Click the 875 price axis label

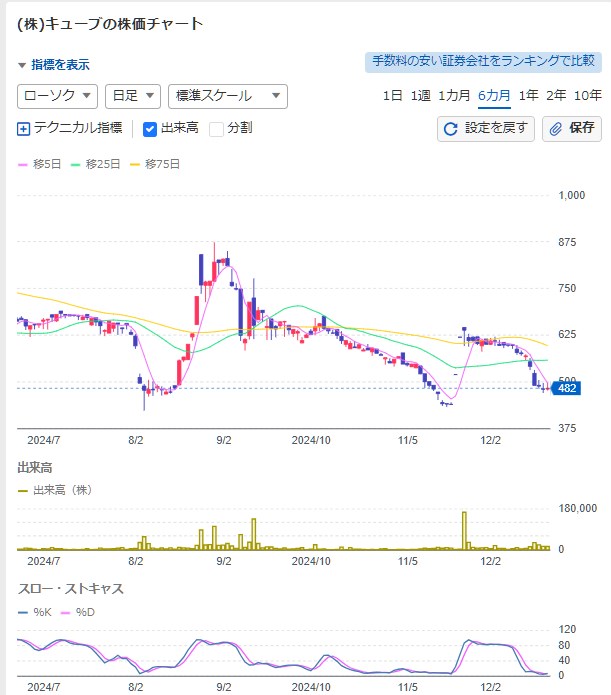(567, 242)
